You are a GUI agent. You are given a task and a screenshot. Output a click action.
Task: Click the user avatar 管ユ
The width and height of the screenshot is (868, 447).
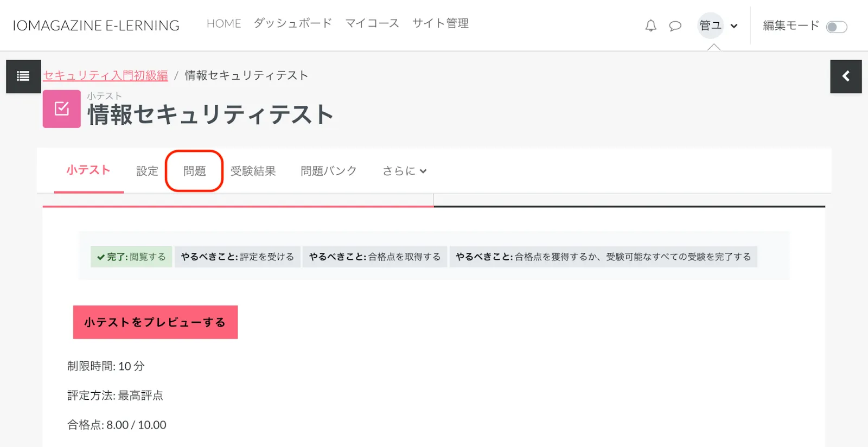pos(710,25)
